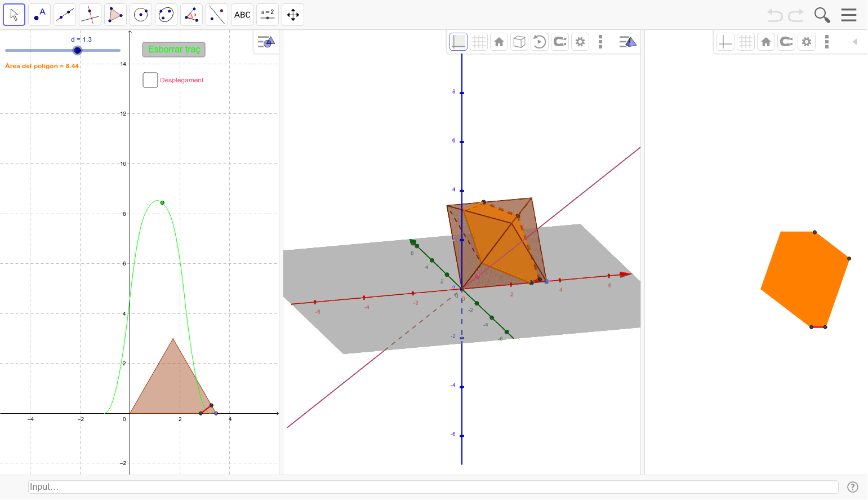Select the Move arrow tool
The height and width of the screenshot is (500, 868).
click(14, 15)
